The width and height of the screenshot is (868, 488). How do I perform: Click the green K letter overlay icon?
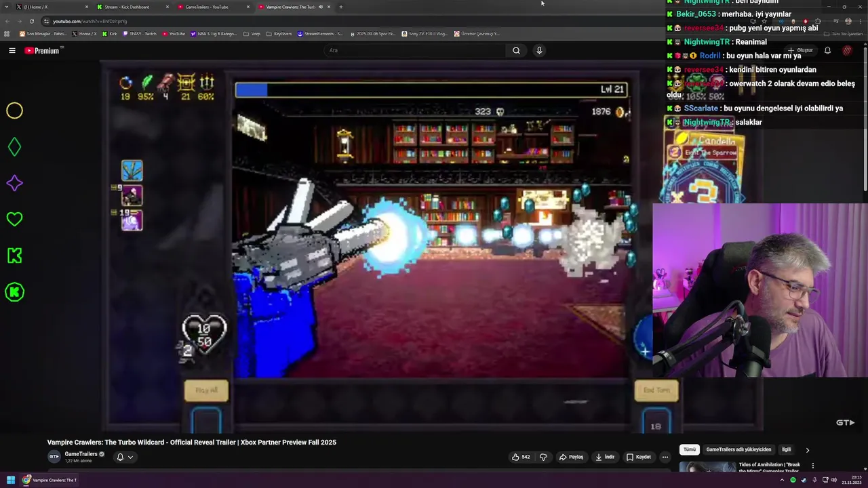pos(14,256)
